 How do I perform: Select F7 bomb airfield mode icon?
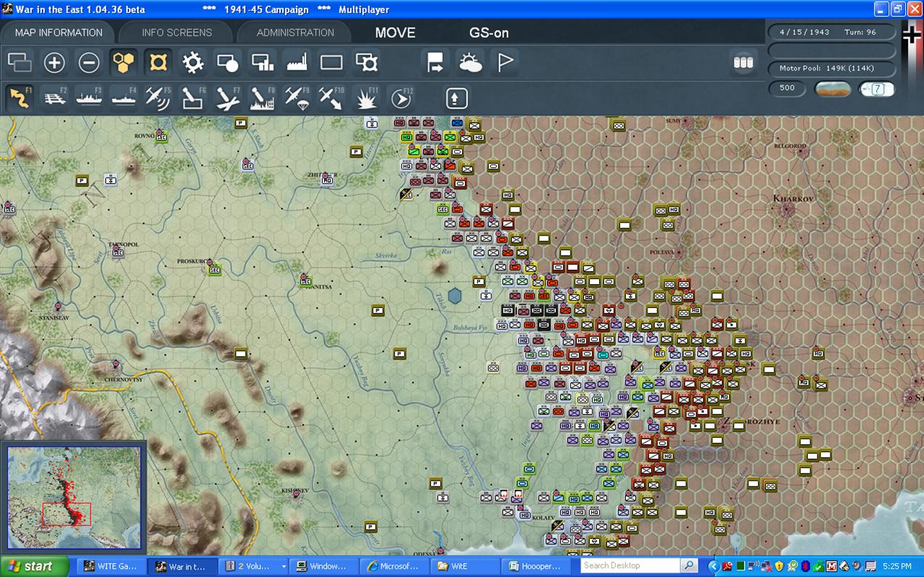(x=228, y=98)
